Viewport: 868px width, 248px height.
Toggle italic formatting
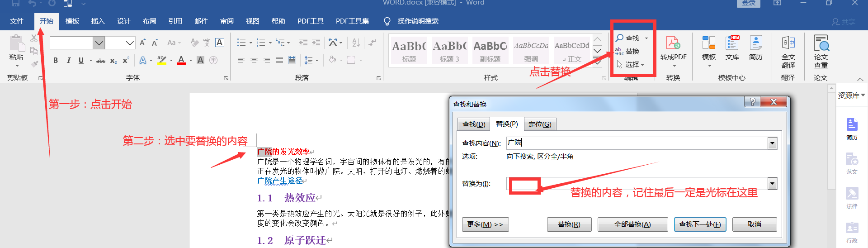tap(68, 60)
